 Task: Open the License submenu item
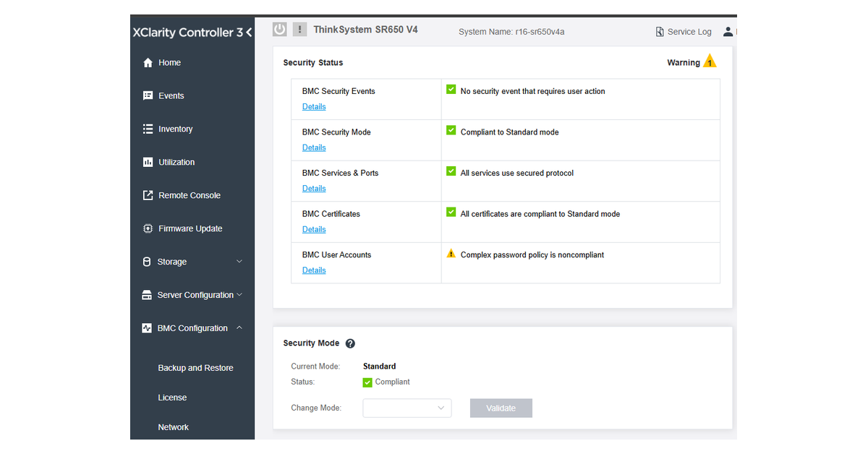click(172, 398)
